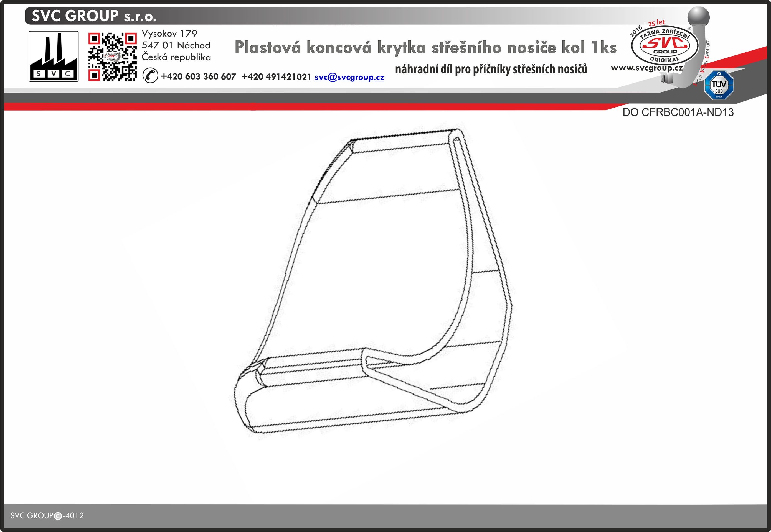Click the Plastová koncová krytka product title
Screen dimensions: 771x532
click(425, 47)
